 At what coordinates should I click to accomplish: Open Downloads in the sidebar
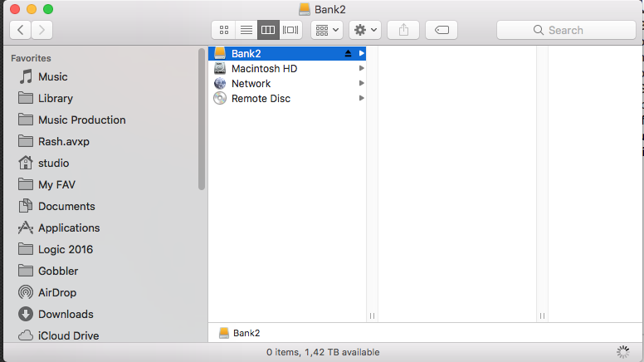point(56,314)
